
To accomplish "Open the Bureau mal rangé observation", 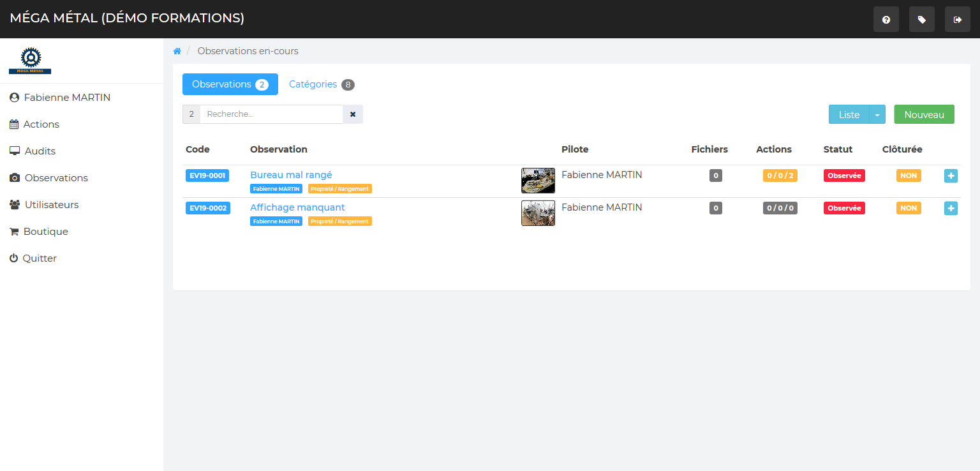I will (291, 175).
